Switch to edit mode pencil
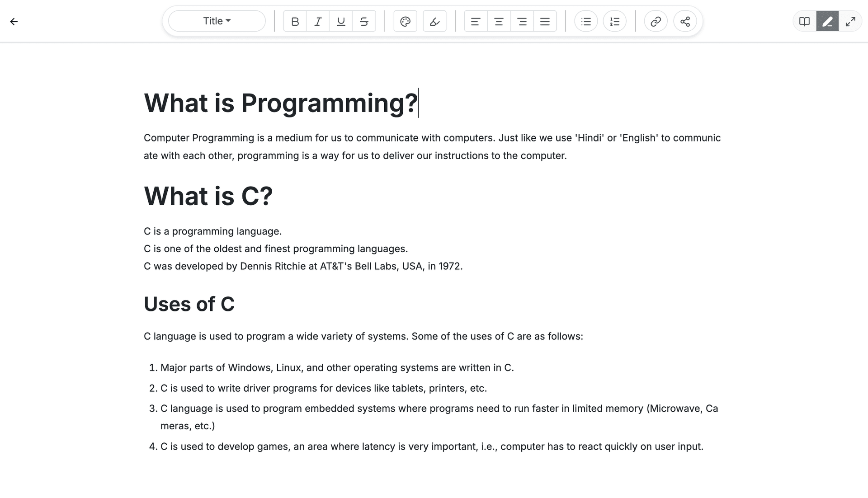868x498 pixels. [x=827, y=21]
